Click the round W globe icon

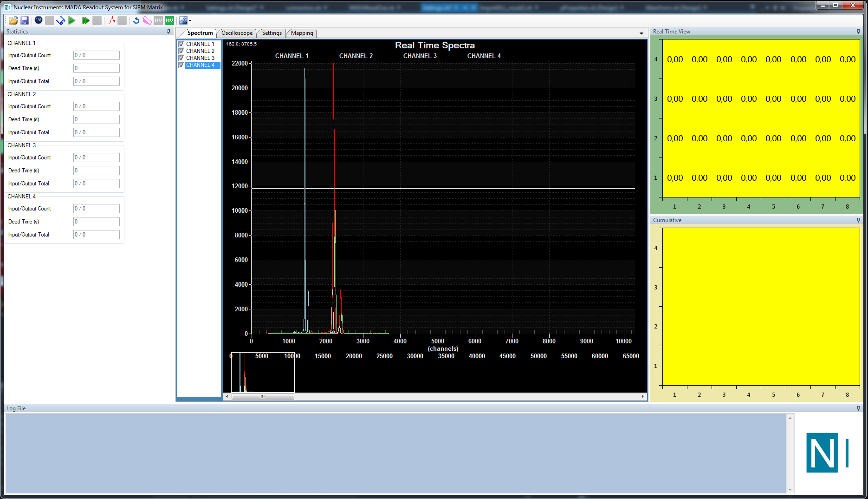click(x=39, y=20)
